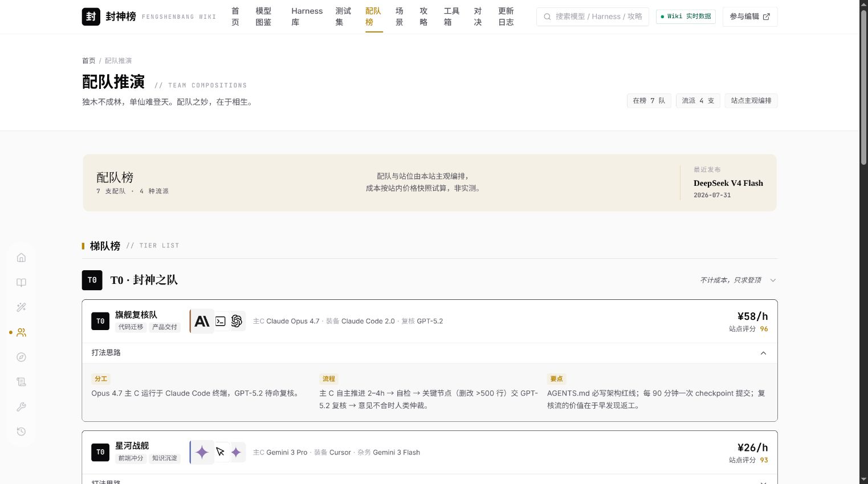Select the magic wand sidebar icon
The height and width of the screenshot is (484, 868).
click(21, 307)
